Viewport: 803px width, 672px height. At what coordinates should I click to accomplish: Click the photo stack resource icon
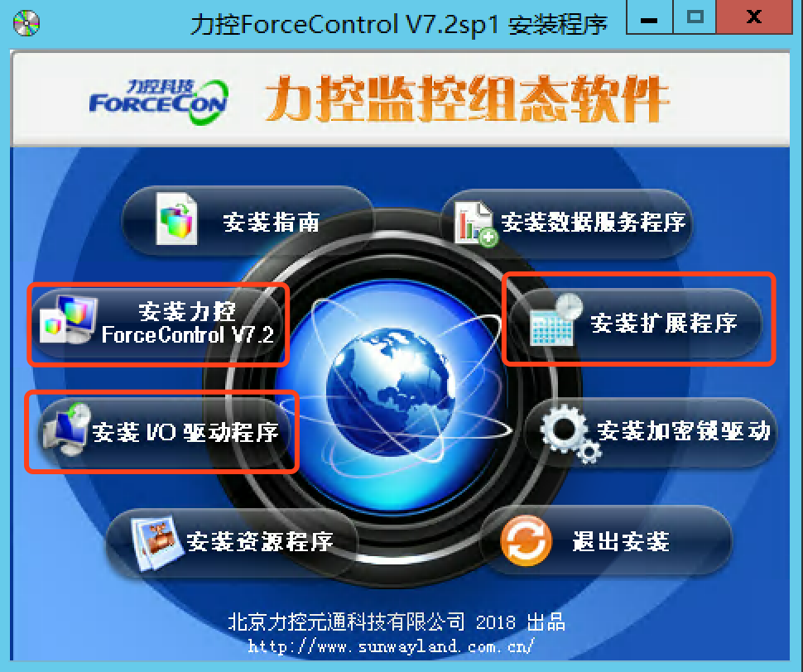click(x=158, y=543)
